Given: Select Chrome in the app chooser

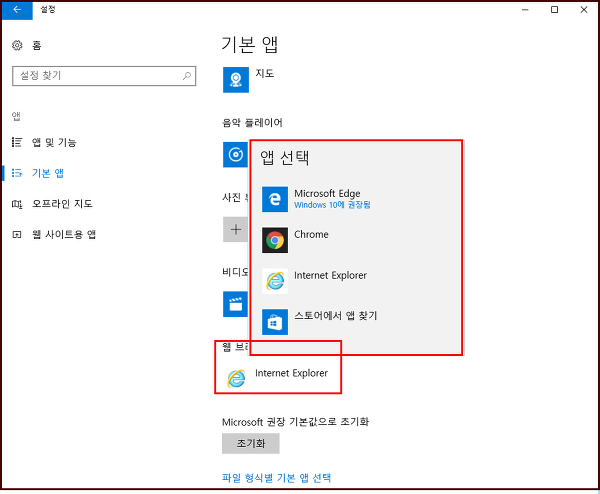Looking at the screenshot, I should (x=356, y=240).
